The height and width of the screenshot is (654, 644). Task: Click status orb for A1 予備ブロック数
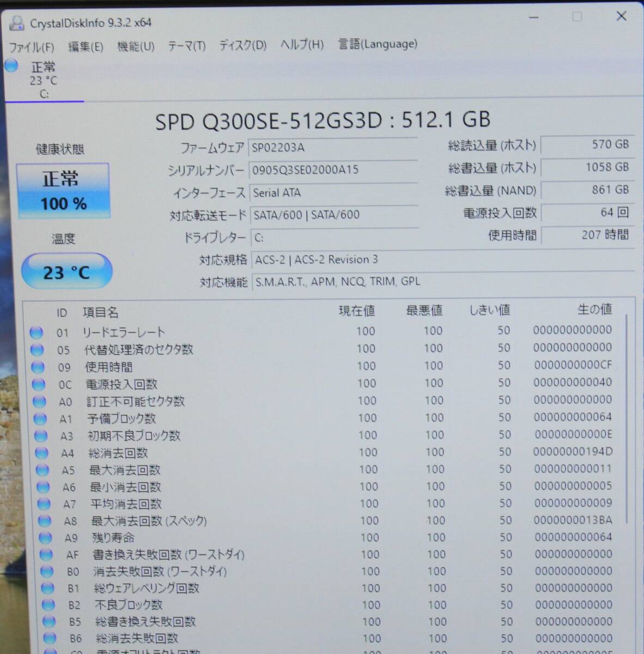coord(40,419)
